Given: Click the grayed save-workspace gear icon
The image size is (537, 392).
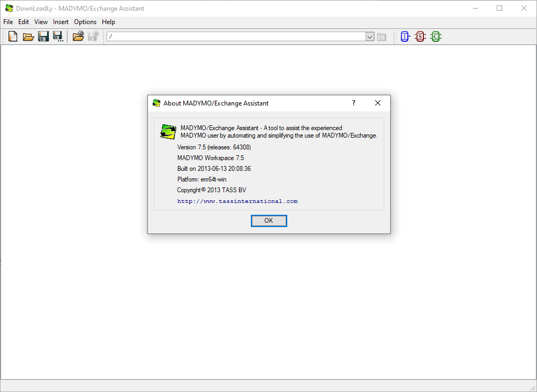Looking at the screenshot, I should 93,36.
